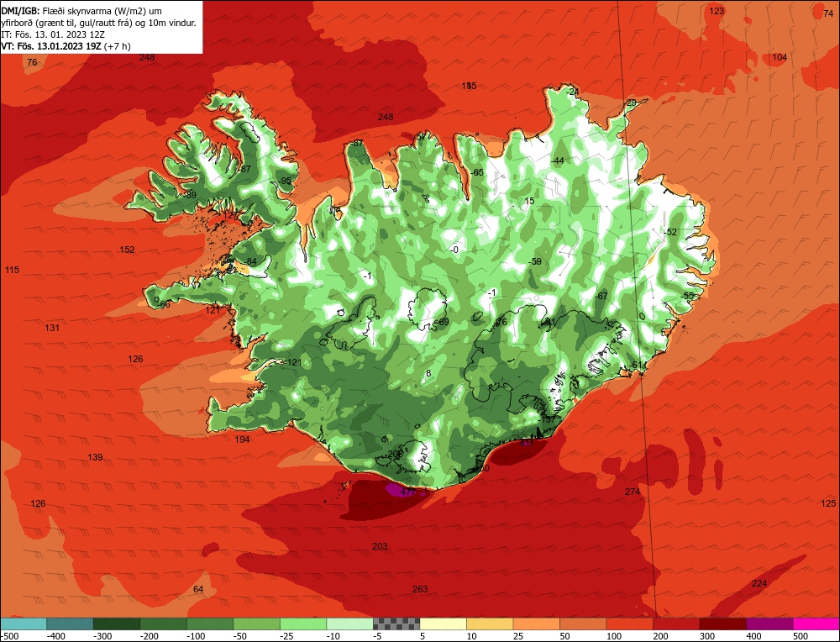Select the value 411 on south coast
840x642 pixels.
527,443
